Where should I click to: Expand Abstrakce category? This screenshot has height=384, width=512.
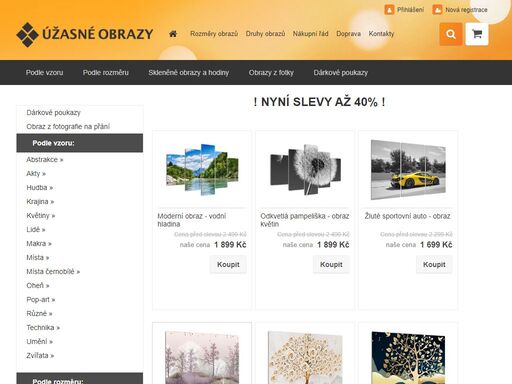click(x=45, y=160)
